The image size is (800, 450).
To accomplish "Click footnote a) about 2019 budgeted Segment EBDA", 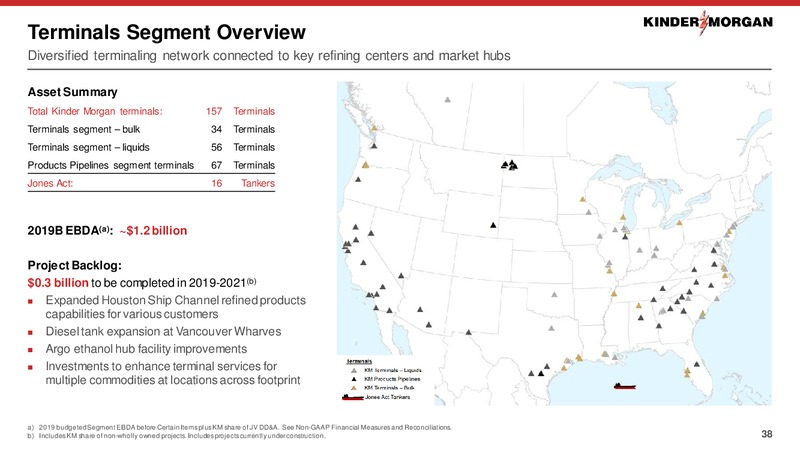I will [239, 428].
